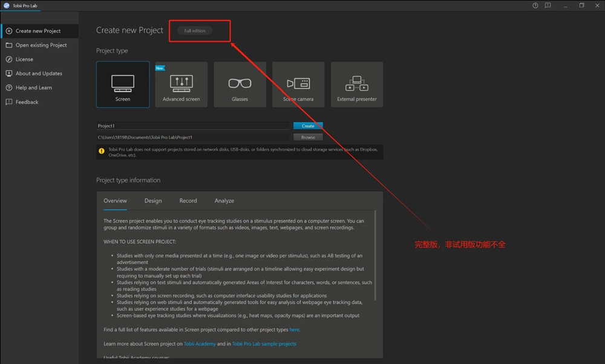Click the About and Updates download icon
The image size is (605, 364).
pos(9,73)
